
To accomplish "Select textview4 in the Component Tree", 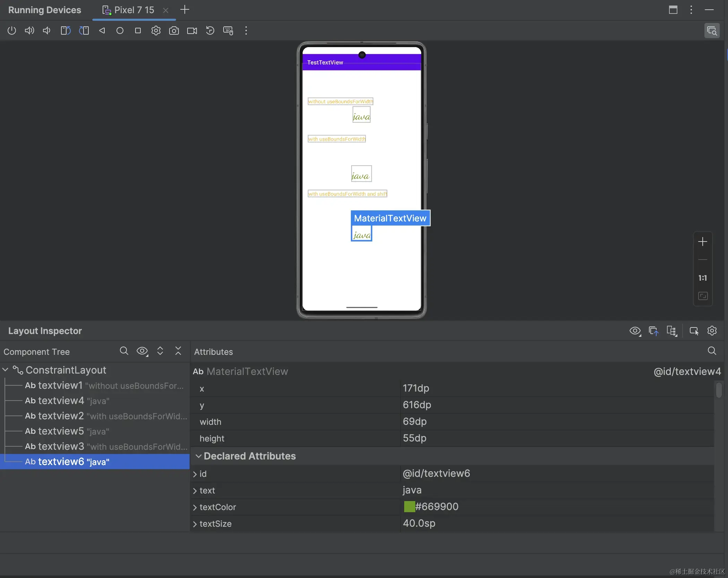I will coord(61,401).
